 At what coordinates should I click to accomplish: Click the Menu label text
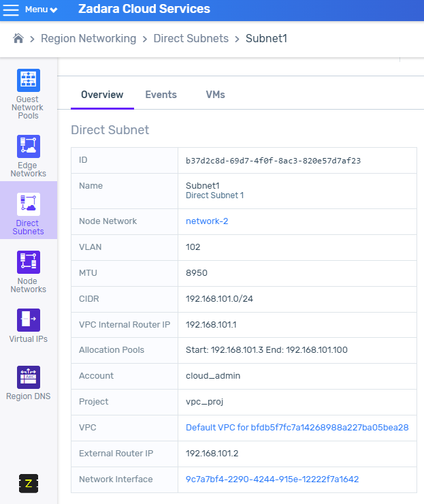pyautogui.click(x=36, y=10)
